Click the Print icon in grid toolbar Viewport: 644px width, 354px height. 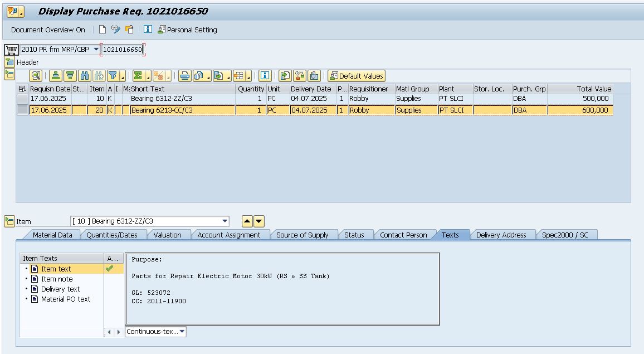click(185, 76)
